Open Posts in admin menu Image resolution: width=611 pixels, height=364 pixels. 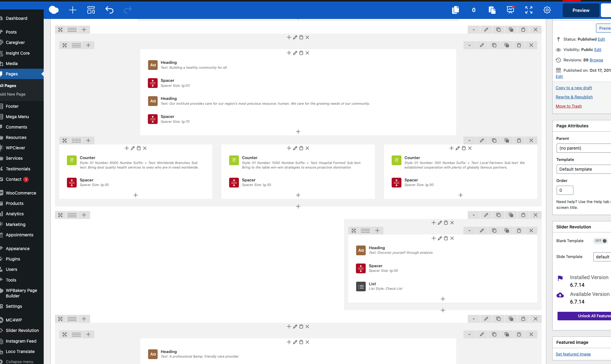pos(11,32)
